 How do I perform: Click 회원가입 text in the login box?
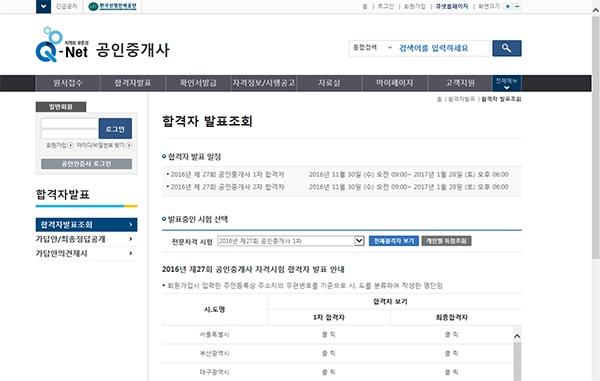click(57, 145)
